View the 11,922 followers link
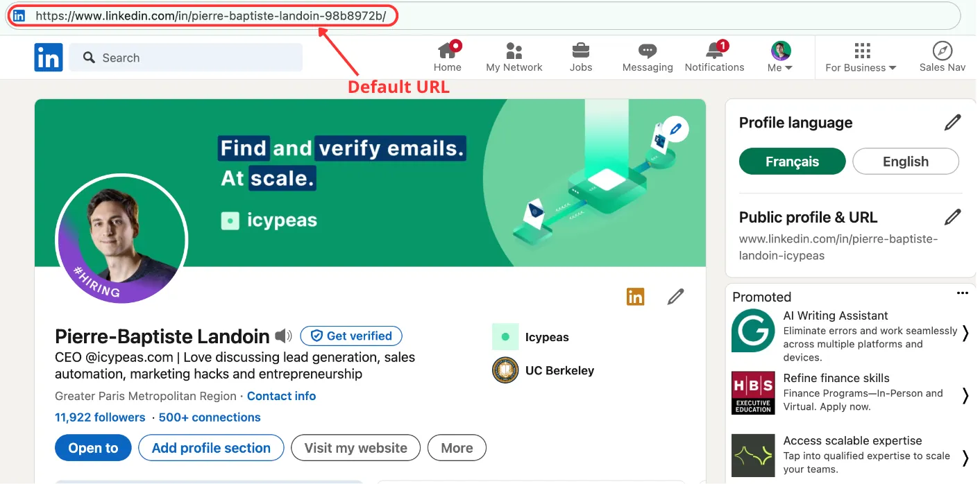Screen dimensions: 980x484 [x=100, y=417]
